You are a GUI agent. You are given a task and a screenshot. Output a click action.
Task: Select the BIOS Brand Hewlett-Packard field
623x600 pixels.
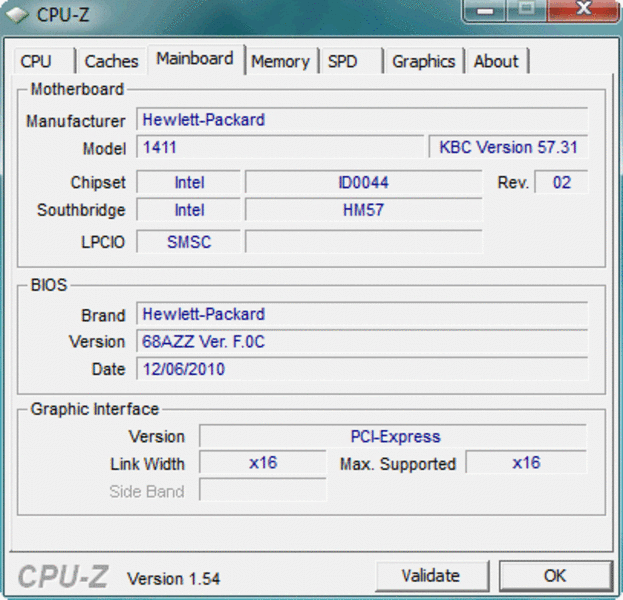362,314
